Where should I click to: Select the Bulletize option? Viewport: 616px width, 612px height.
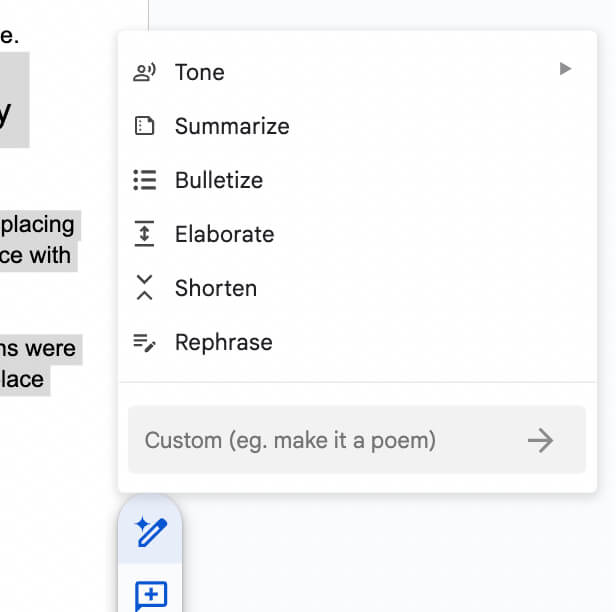219,180
